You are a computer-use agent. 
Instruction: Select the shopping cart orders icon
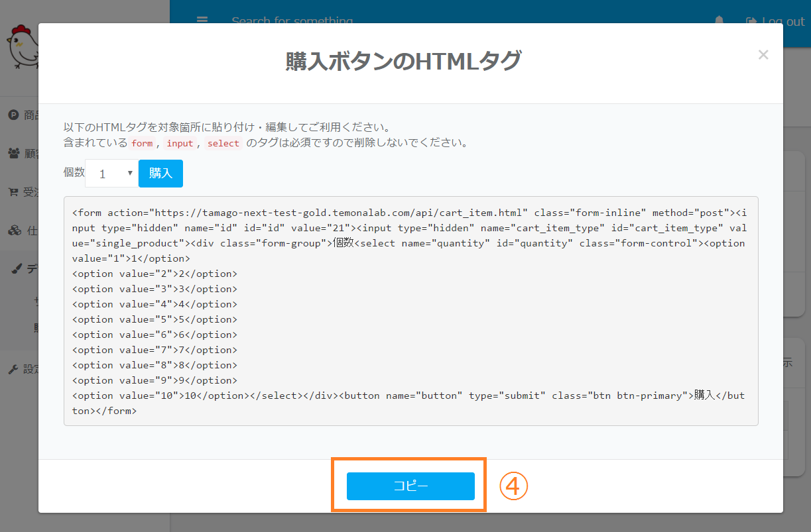pos(13,192)
